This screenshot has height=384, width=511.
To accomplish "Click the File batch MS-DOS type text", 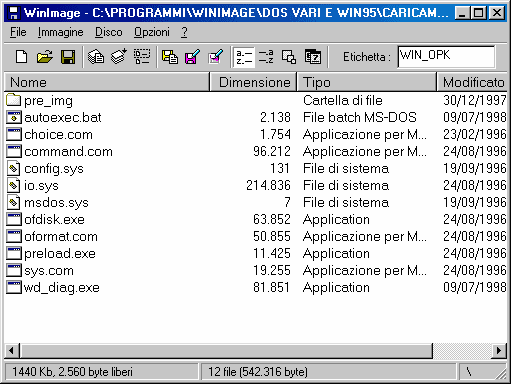I will point(360,117).
